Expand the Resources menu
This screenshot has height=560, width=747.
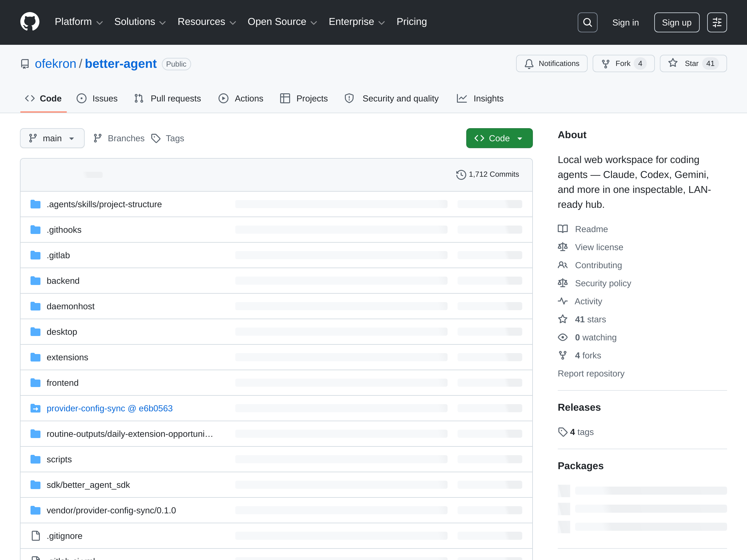pos(207,22)
